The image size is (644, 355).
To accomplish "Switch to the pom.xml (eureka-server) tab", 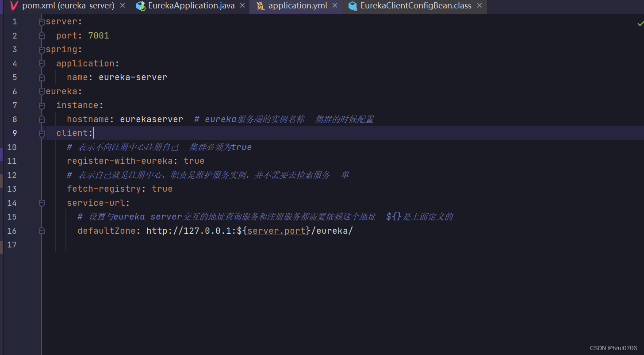I will point(68,6).
